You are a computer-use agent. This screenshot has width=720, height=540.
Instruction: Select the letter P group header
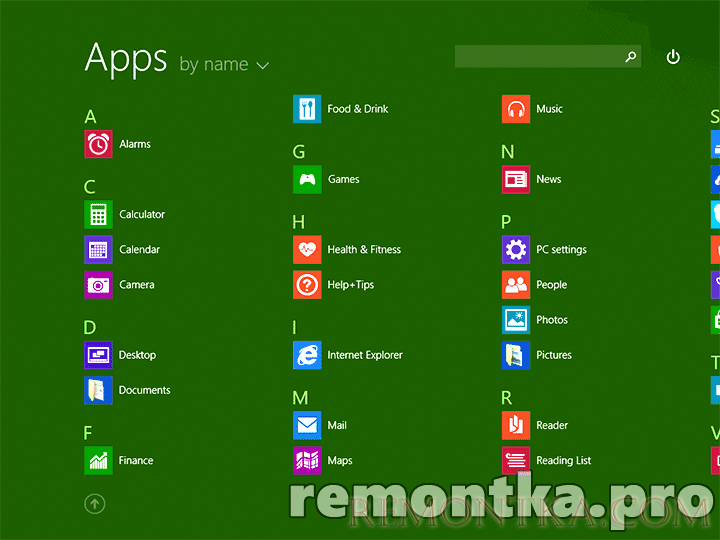pyautogui.click(x=506, y=222)
